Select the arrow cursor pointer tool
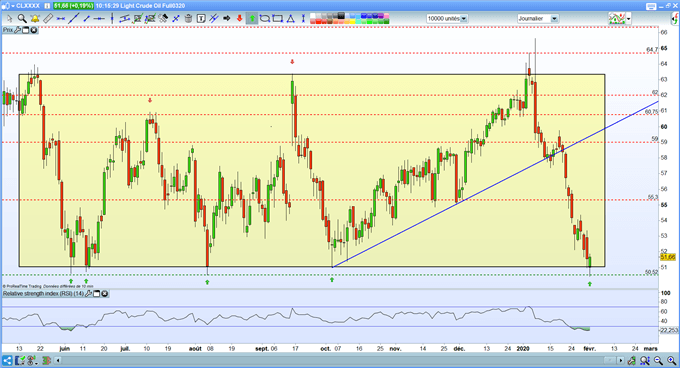680x368 pixels. pos(9,19)
